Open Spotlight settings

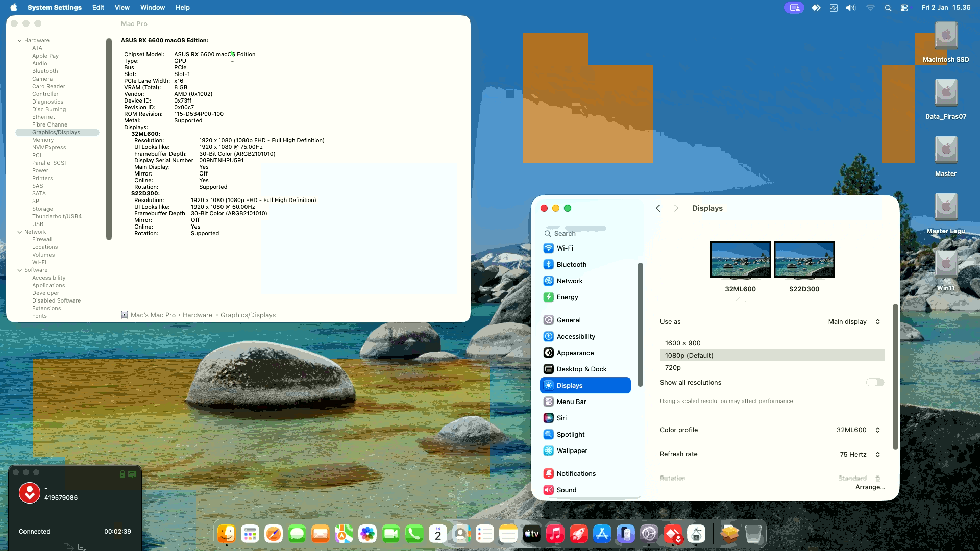(x=585, y=434)
